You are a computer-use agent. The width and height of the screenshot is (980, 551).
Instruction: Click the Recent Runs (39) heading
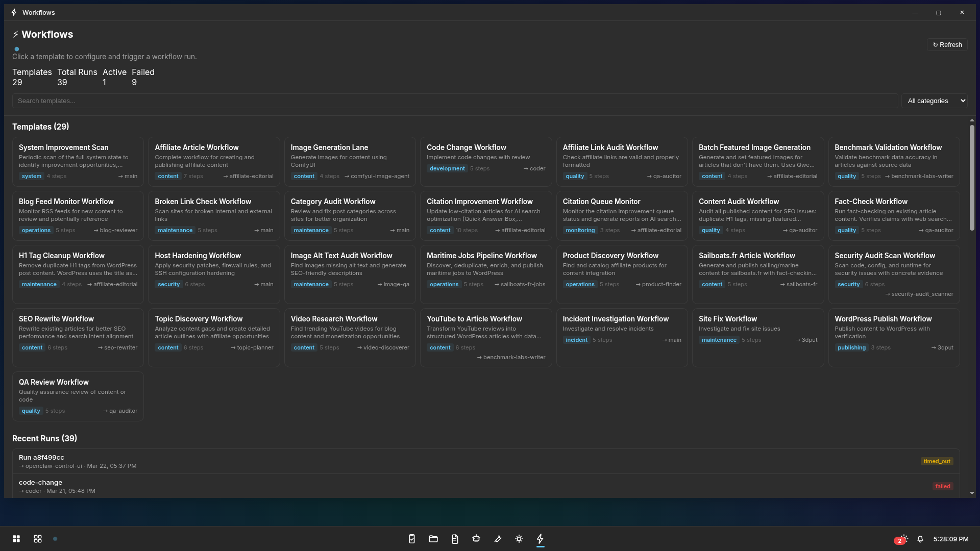pyautogui.click(x=45, y=438)
